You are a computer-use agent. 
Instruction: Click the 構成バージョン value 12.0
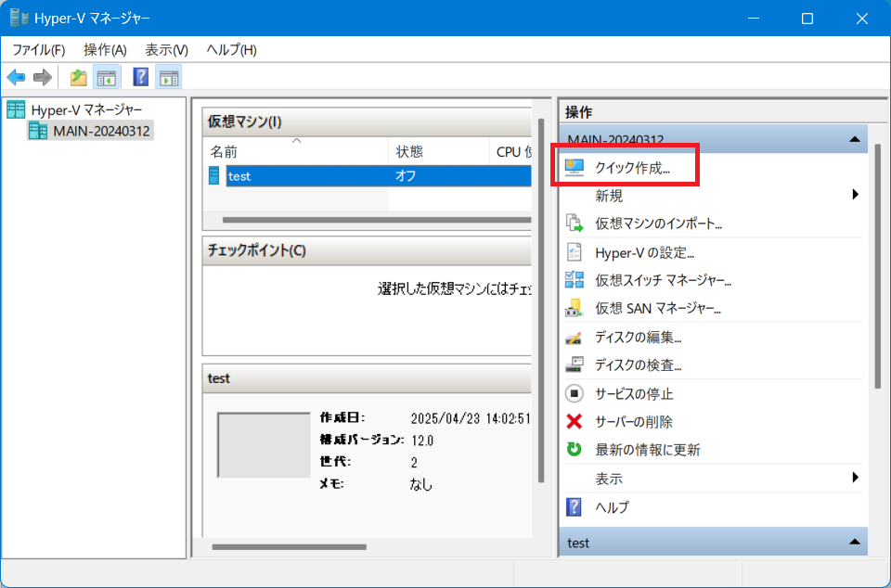coord(422,441)
